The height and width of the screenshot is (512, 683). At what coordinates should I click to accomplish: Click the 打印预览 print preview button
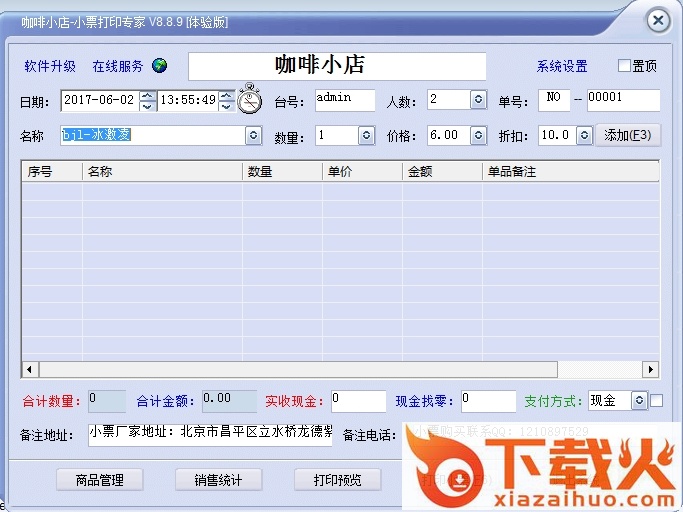tap(338, 480)
